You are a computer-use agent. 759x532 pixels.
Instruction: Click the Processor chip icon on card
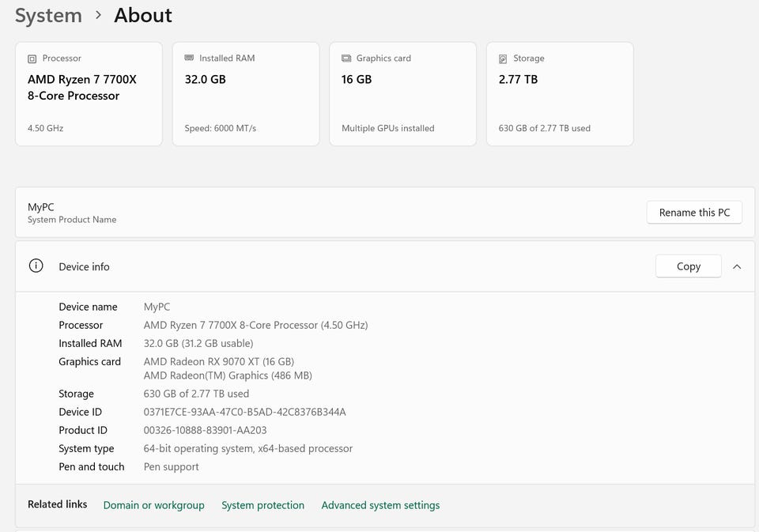pos(32,58)
